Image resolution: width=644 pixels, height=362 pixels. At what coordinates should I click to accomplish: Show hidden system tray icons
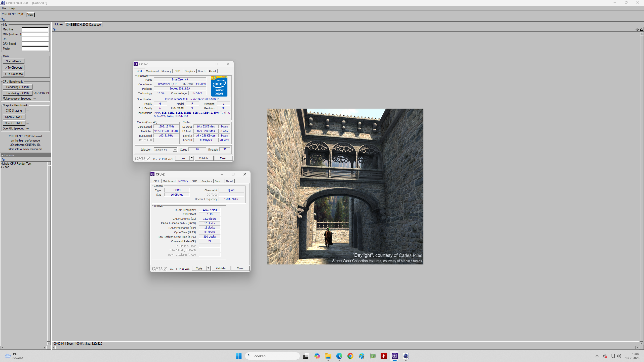pyautogui.click(x=597, y=356)
